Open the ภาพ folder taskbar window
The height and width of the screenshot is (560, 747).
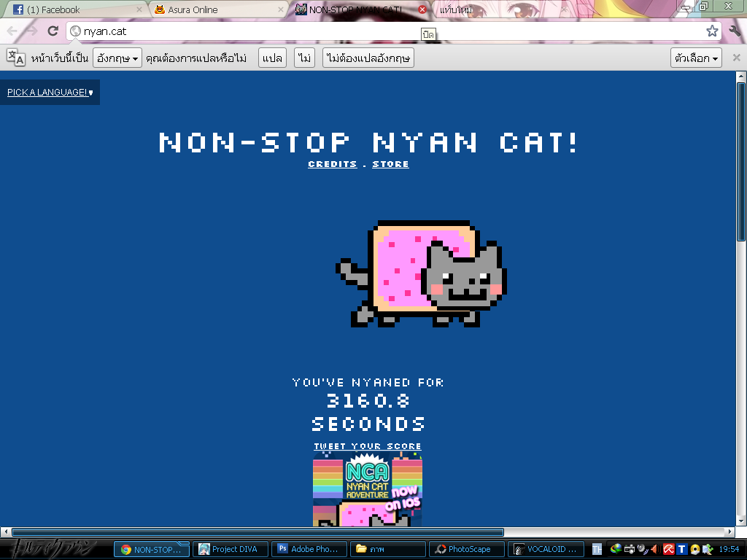pyautogui.click(x=388, y=549)
